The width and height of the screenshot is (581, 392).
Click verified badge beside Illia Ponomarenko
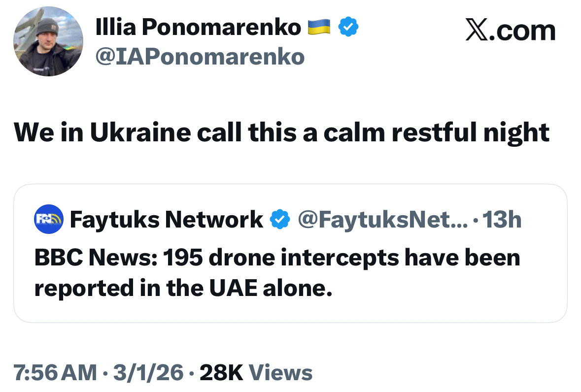tap(348, 28)
